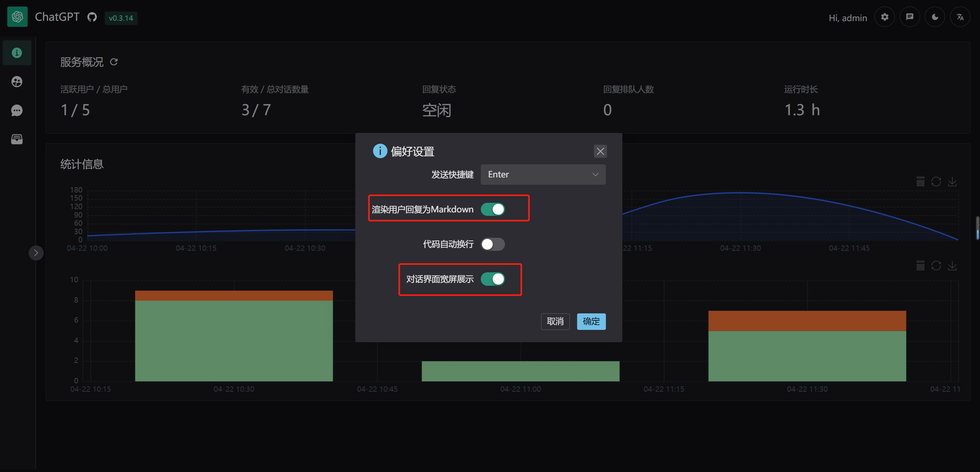Switch to dark mode via moon icon
Screen dimensions: 980x472
pyautogui.click(x=934, y=17)
